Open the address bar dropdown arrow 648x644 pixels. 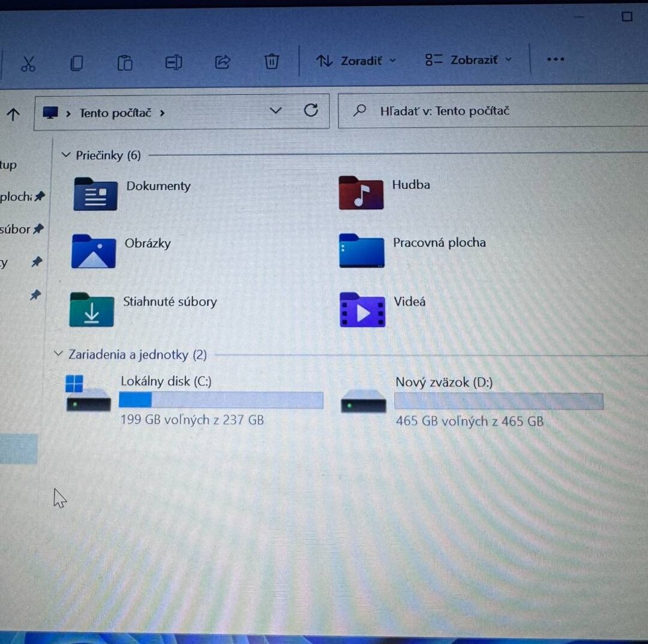pos(275,110)
